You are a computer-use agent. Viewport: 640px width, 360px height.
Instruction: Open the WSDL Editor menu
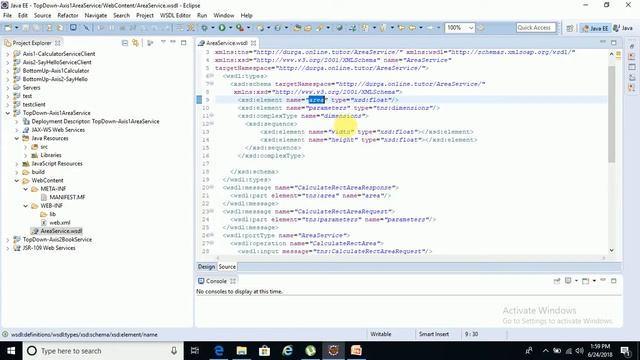[175, 16]
